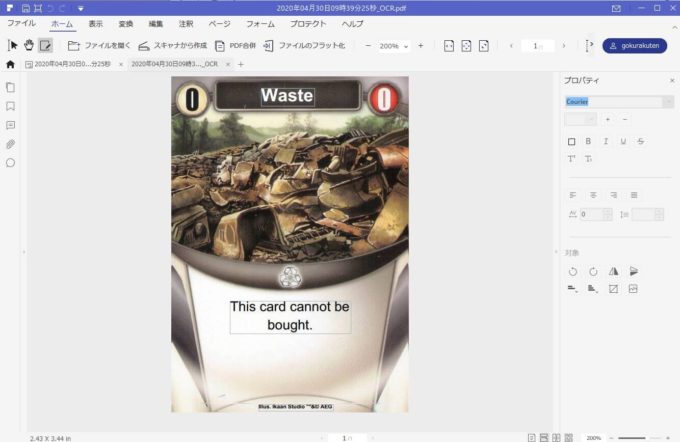This screenshot has height=442, width=680.
Task: Activate the hand pan tool
Action: point(29,45)
